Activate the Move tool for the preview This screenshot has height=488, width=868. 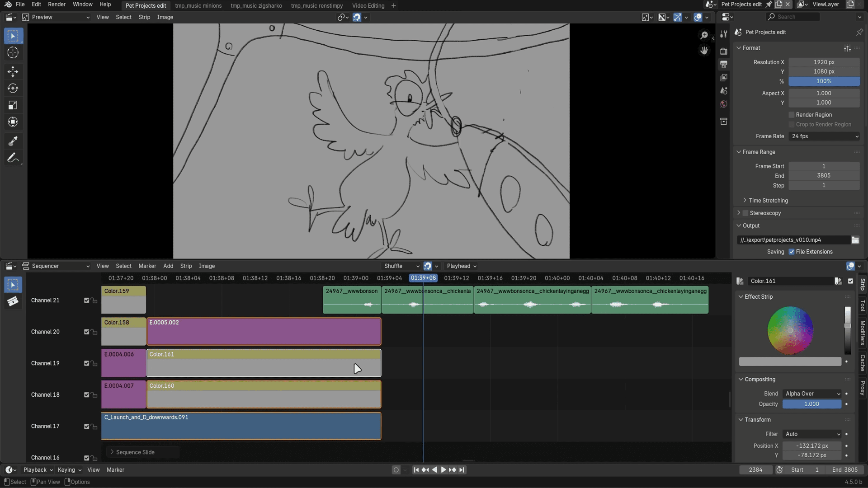(13, 71)
